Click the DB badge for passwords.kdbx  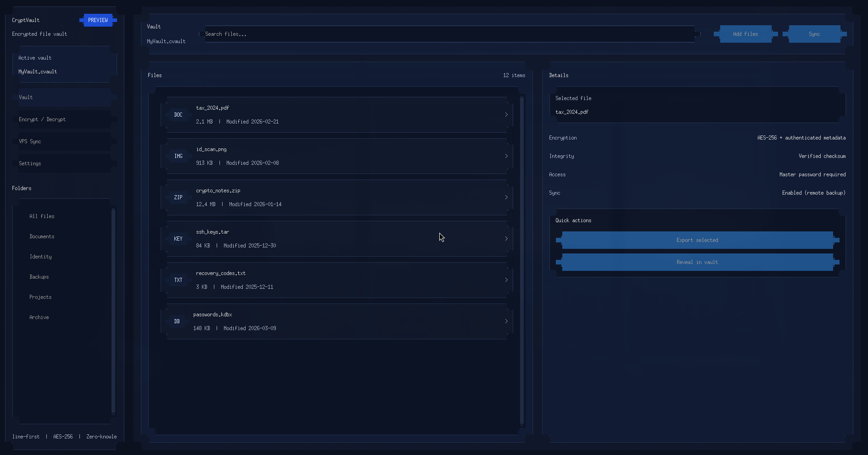177,321
